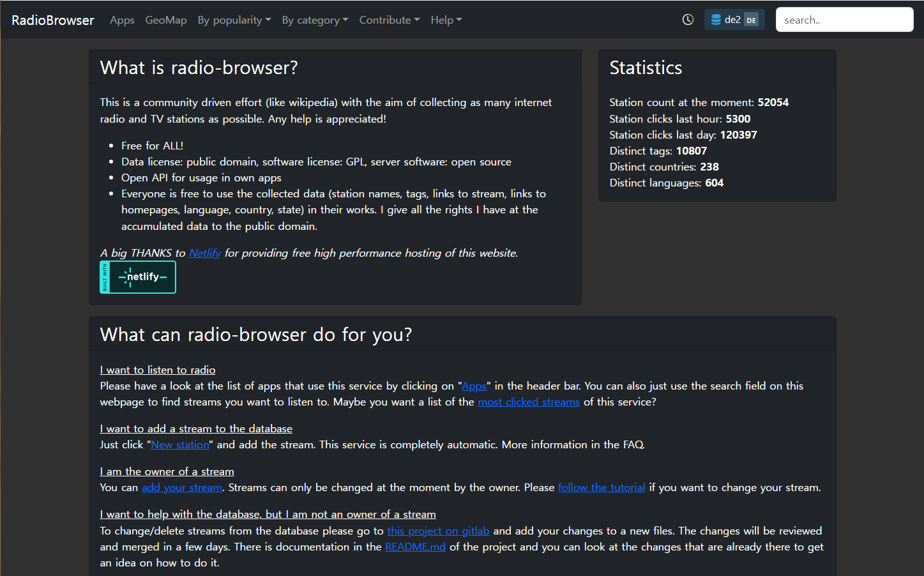The width and height of the screenshot is (924, 576).
Task: Open the README.md link
Action: 415,547
